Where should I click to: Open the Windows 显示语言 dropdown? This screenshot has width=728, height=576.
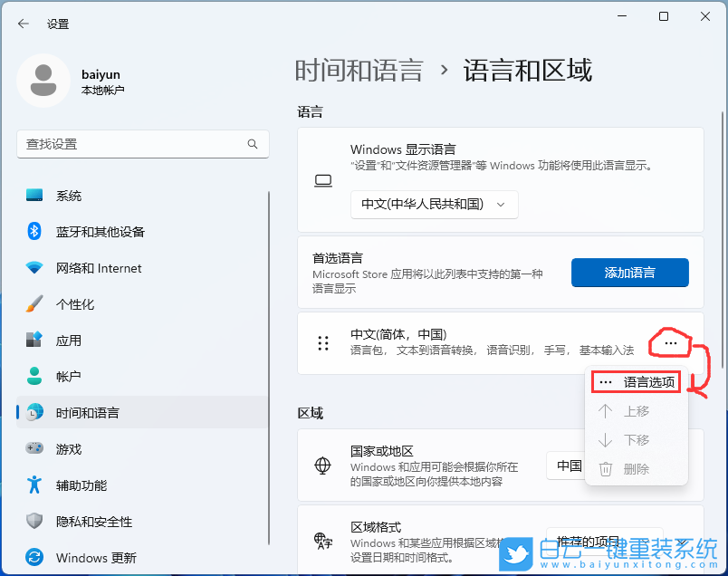pyautogui.click(x=434, y=205)
